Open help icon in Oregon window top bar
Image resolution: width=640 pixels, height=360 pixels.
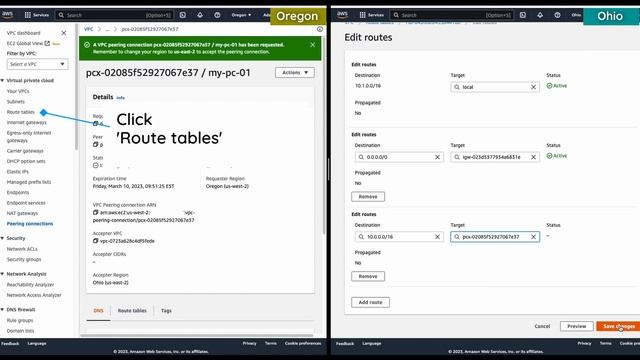(217, 15)
